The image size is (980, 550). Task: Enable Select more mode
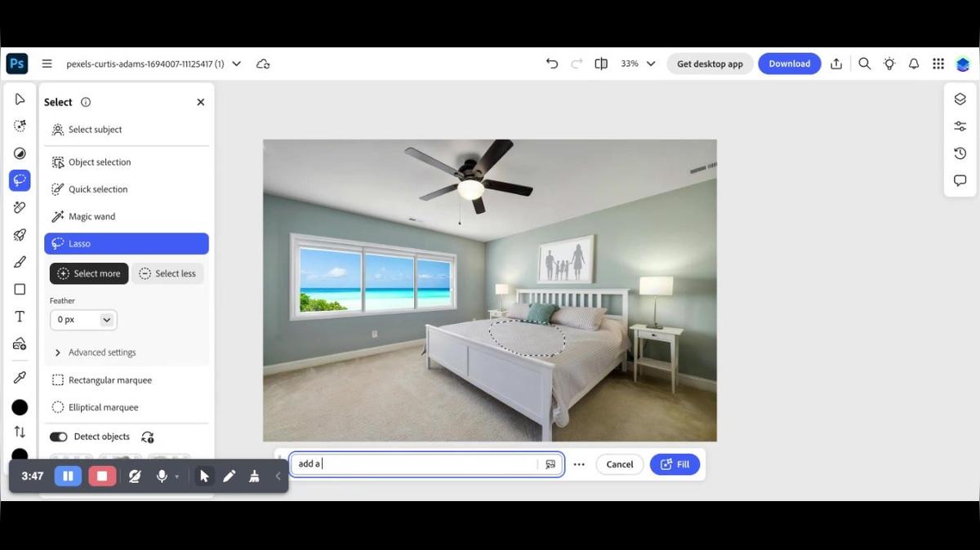tap(88, 273)
